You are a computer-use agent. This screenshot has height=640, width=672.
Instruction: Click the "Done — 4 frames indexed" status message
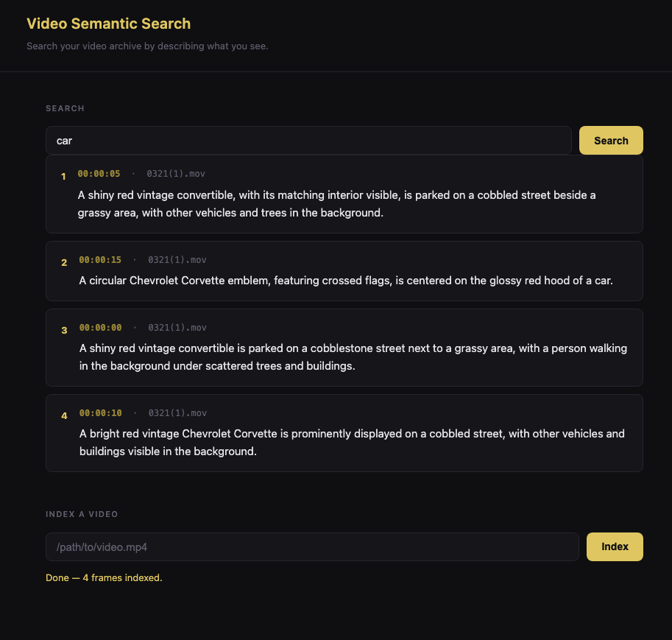pos(104,578)
